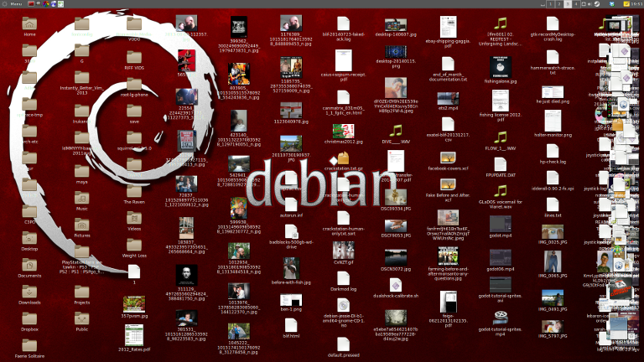Image resolution: width=644 pixels, height=362 pixels.
Task: Select the ilines.txt file icon
Action: pos(553,204)
